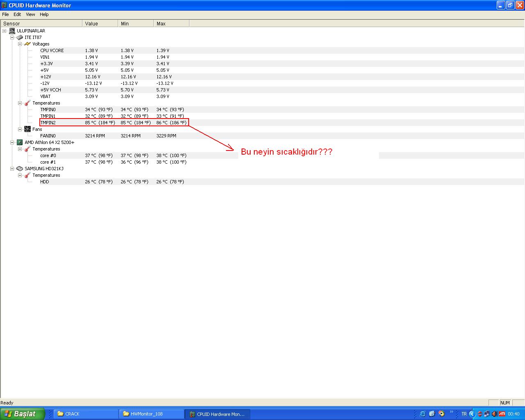525x420 pixels.
Task: Click the Voltages waveform icon
Action: pyautogui.click(x=27, y=44)
